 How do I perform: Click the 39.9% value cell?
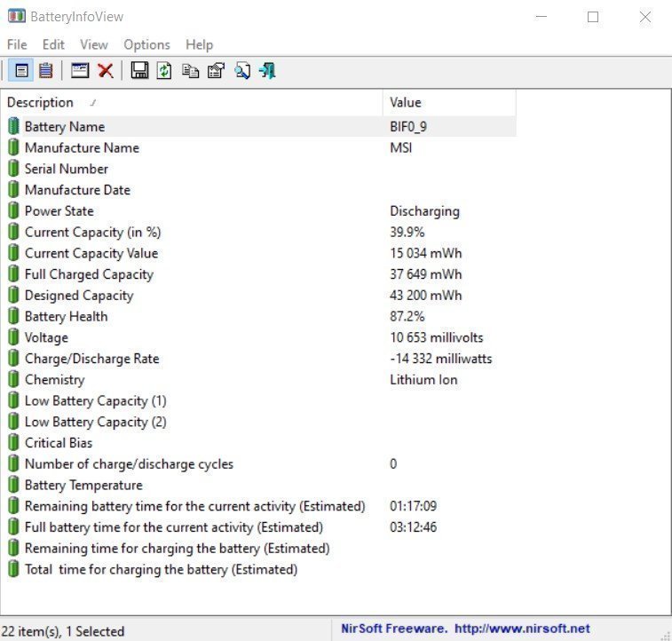coord(407,232)
